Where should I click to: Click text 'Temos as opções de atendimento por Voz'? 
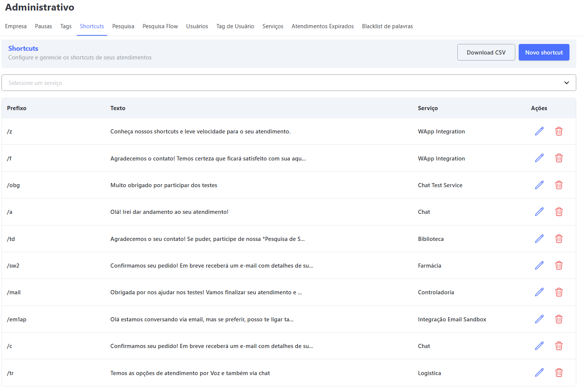pos(165,373)
